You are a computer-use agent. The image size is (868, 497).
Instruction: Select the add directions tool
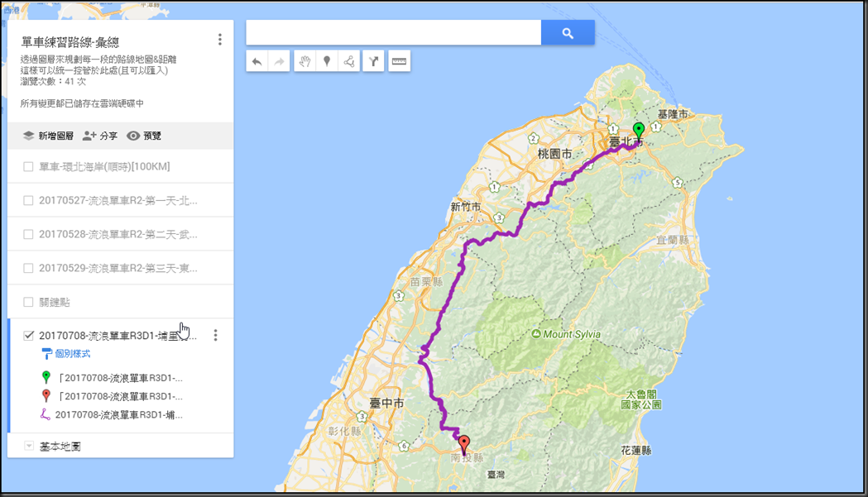(374, 61)
